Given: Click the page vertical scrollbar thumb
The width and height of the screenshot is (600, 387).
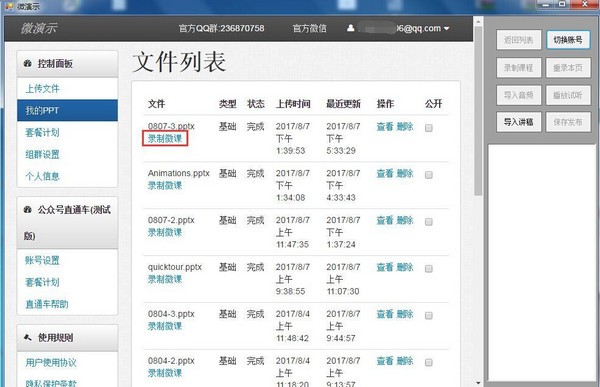Looking at the screenshot, I should [x=478, y=111].
